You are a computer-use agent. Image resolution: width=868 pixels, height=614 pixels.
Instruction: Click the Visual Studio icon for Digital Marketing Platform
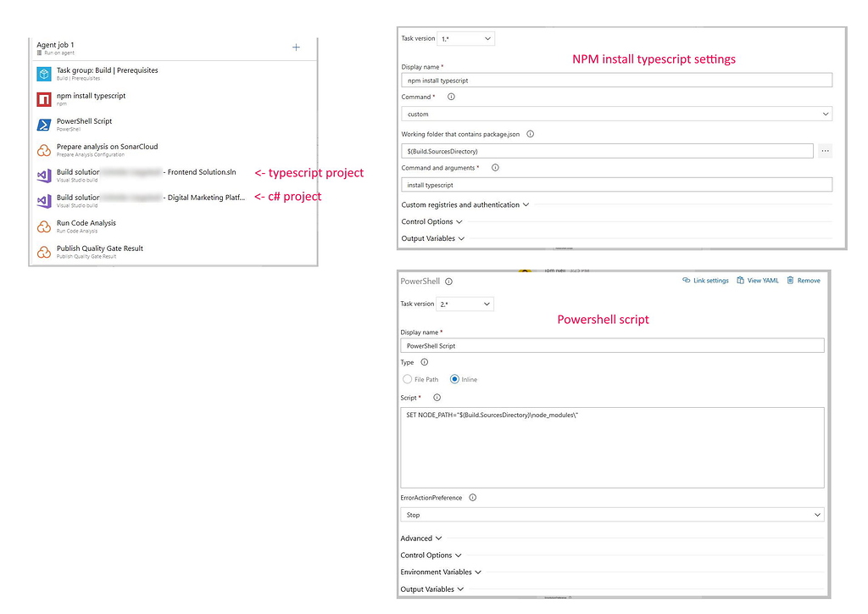click(x=44, y=201)
